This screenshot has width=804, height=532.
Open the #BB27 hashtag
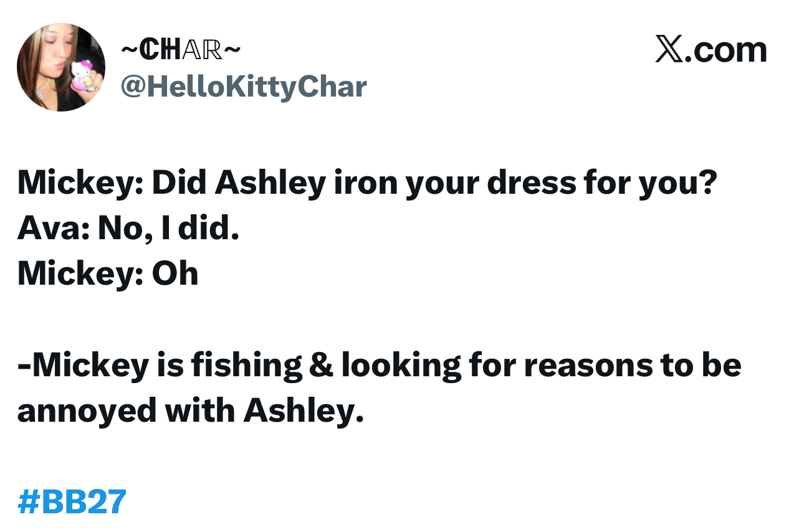72,501
